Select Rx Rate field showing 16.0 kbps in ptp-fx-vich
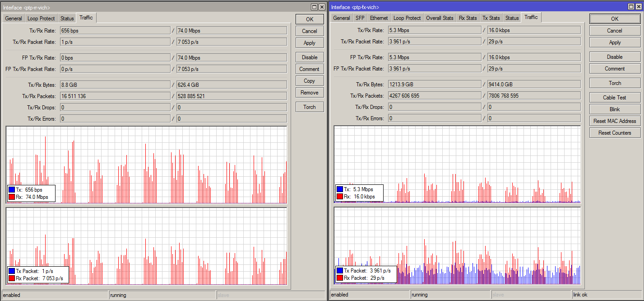 tap(534, 30)
